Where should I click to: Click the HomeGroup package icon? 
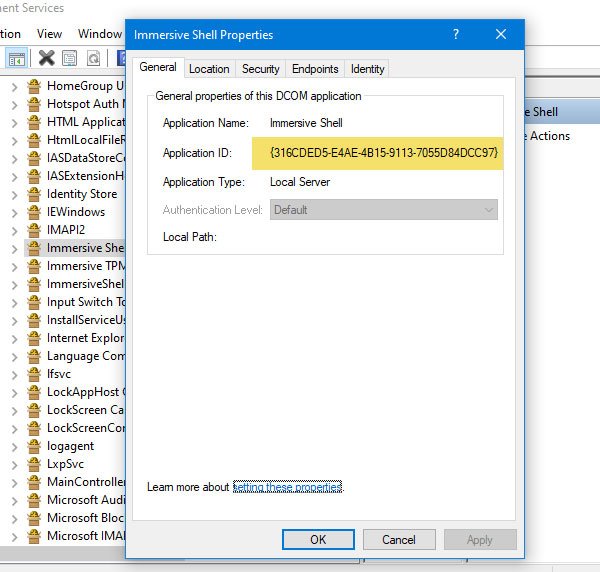(34, 86)
